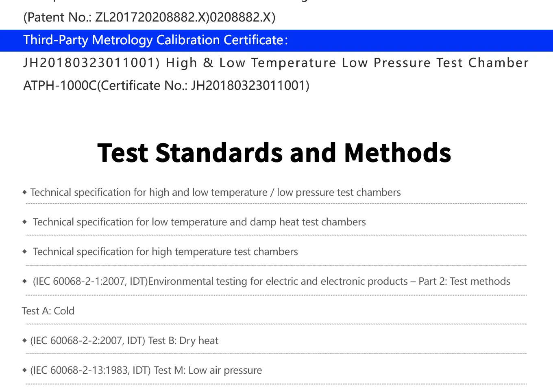The image size is (553, 392).
Task: Click the diamond bullet before the high and low temperature specification
Action: (x=24, y=192)
